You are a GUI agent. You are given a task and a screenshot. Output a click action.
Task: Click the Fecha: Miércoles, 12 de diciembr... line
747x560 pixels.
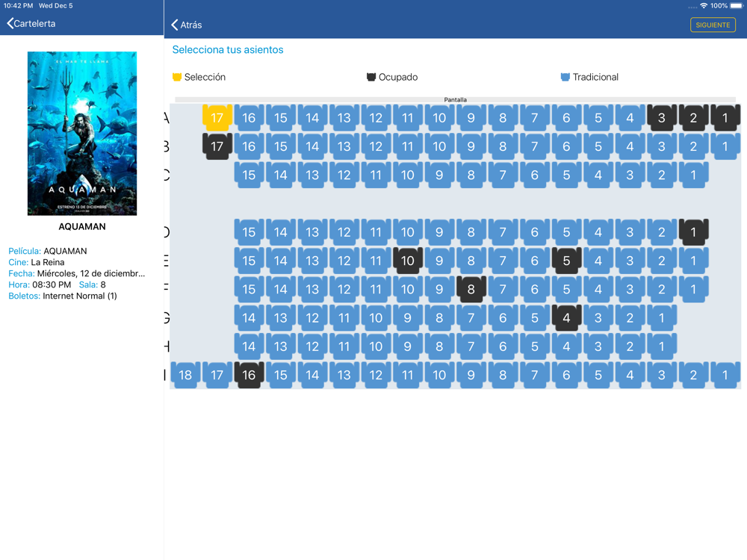(77, 273)
